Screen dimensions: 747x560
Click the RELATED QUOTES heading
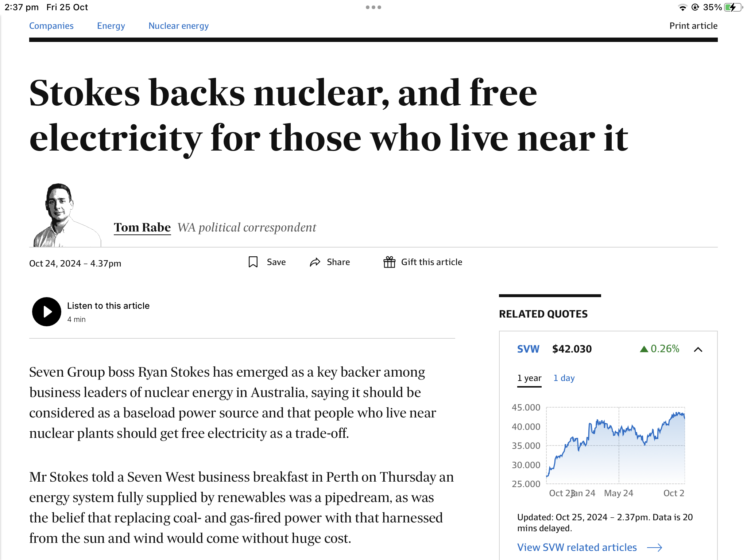tap(543, 314)
